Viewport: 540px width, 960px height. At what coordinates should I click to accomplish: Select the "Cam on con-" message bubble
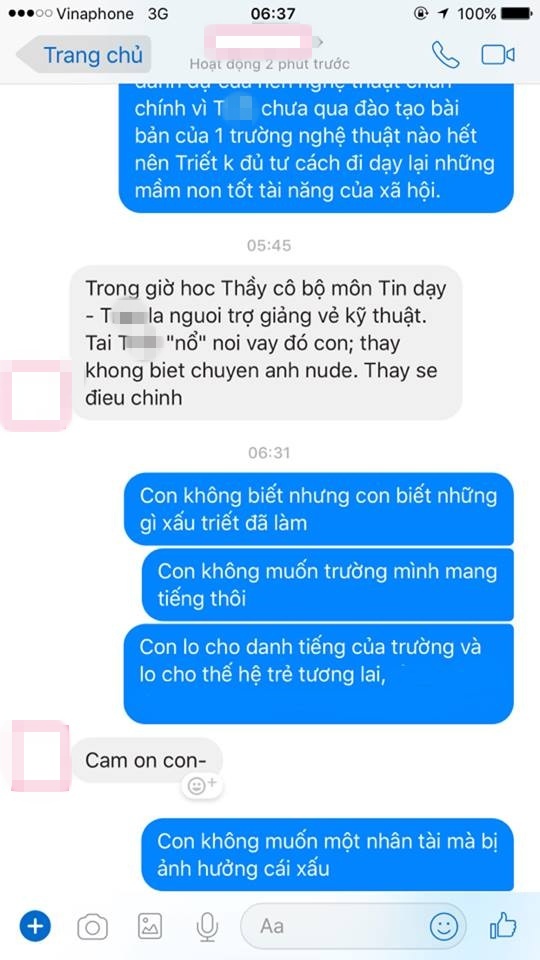147,760
